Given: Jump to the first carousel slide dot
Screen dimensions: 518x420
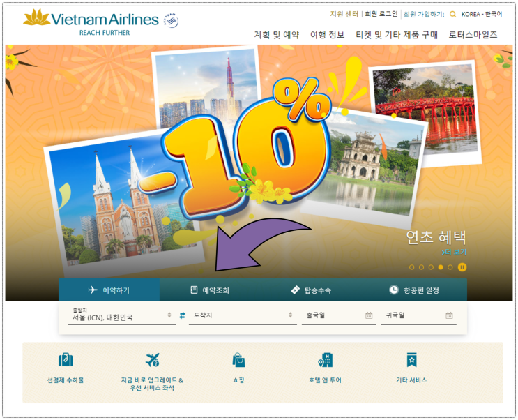Looking at the screenshot, I should (411, 267).
